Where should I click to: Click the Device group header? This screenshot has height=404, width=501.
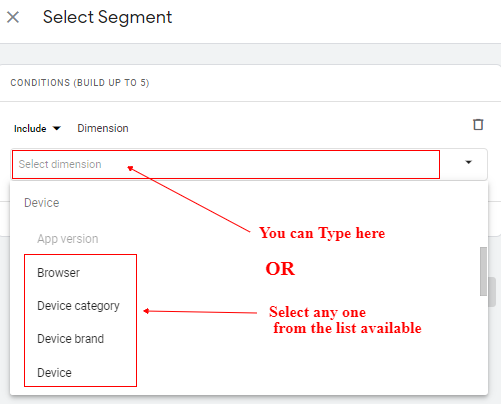pos(42,203)
